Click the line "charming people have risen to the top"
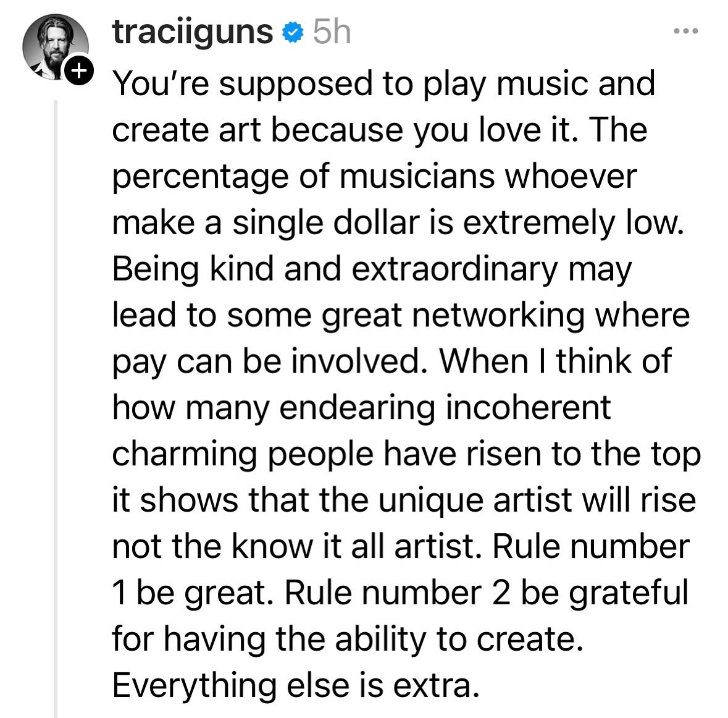This screenshot has width=728, height=718. [406, 454]
